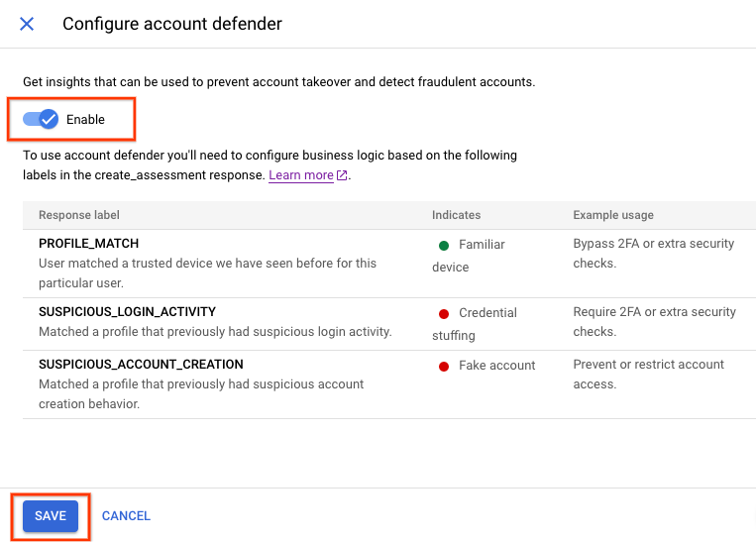Viewport: 756px width, 543px height.
Task: Close the Configure account defender panel
Action: 27,24
